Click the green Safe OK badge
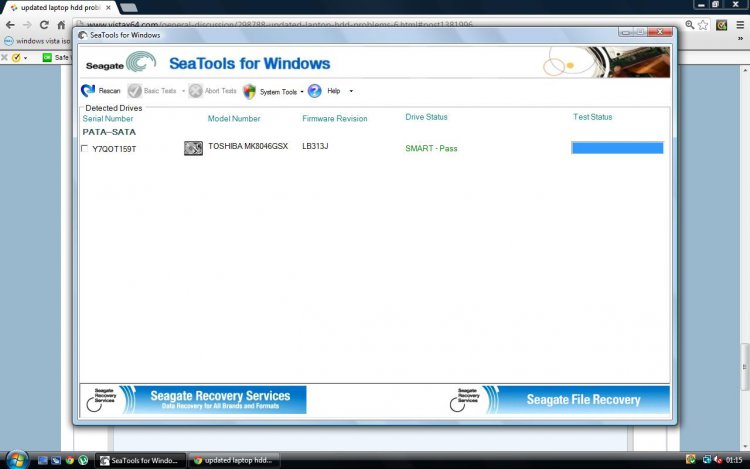Screen dimensions: 750x469 point(47,57)
